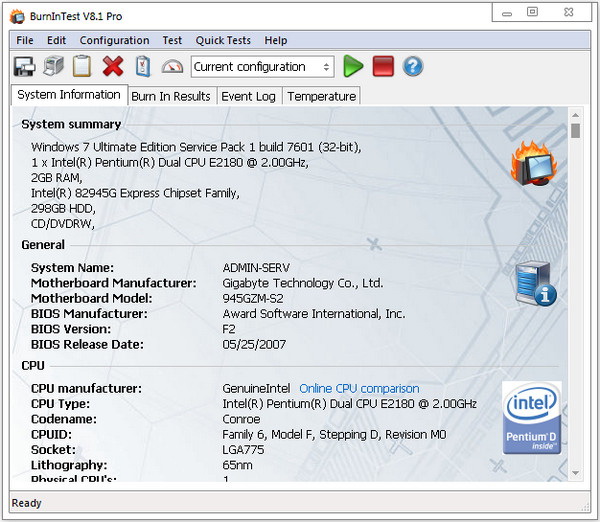
Task: Switch to the Burn In Results tab
Action: [171, 96]
